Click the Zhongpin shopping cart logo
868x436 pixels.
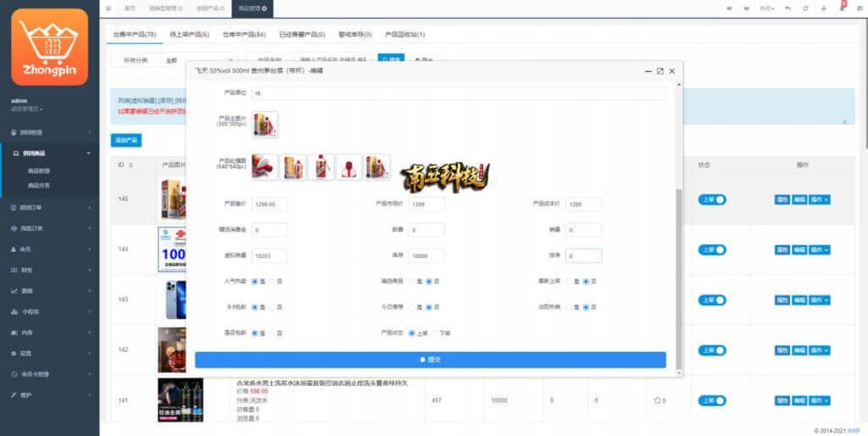pos(49,48)
